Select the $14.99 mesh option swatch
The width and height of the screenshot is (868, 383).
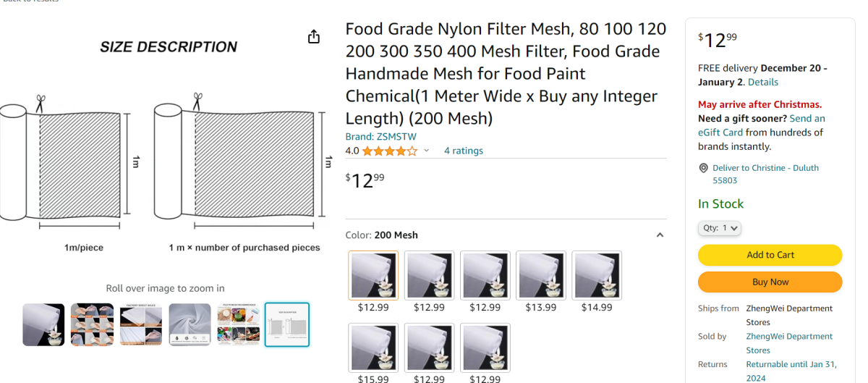(597, 275)
